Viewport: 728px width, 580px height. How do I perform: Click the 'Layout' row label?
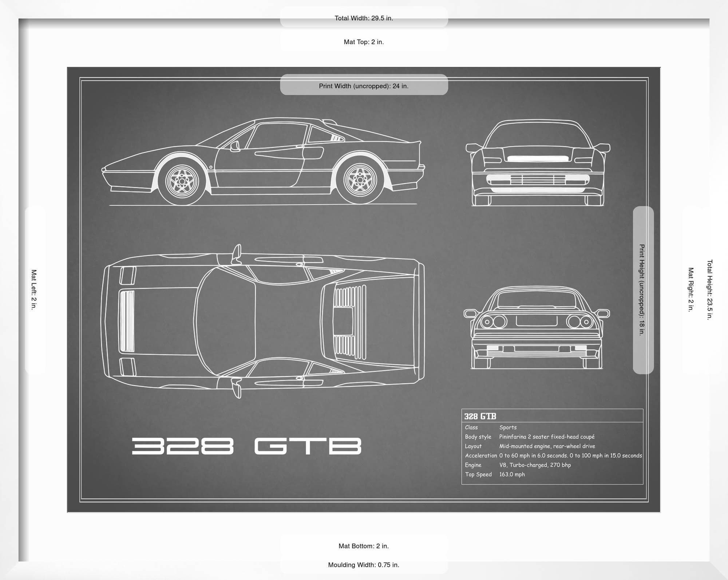[473, 446]
